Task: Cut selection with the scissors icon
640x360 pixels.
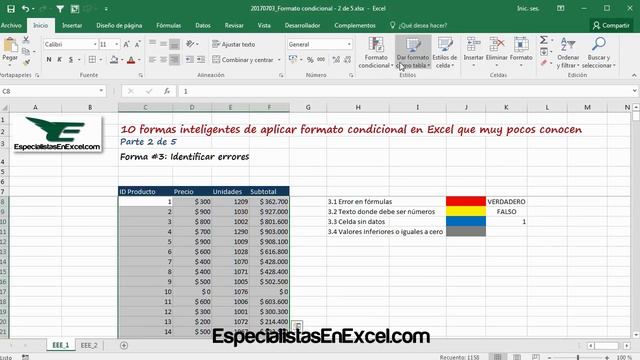Action: coord(26,40)
